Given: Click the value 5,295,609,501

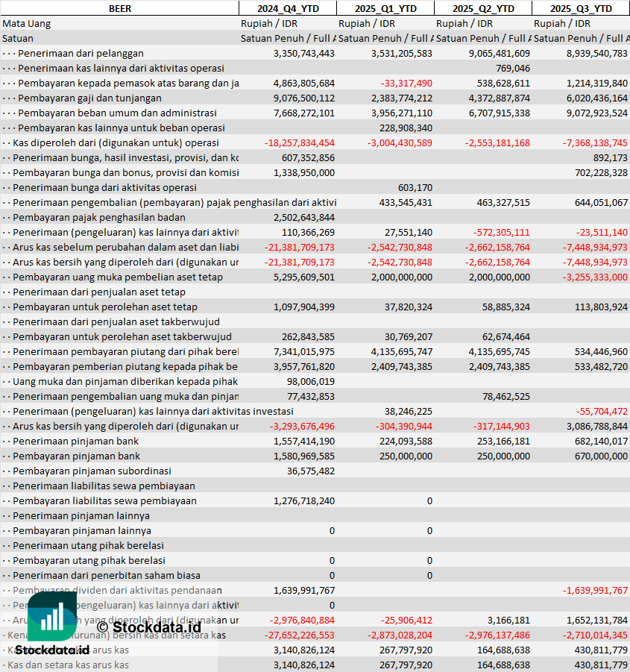Looking at the screenshot, I should (x=304, y=277).
